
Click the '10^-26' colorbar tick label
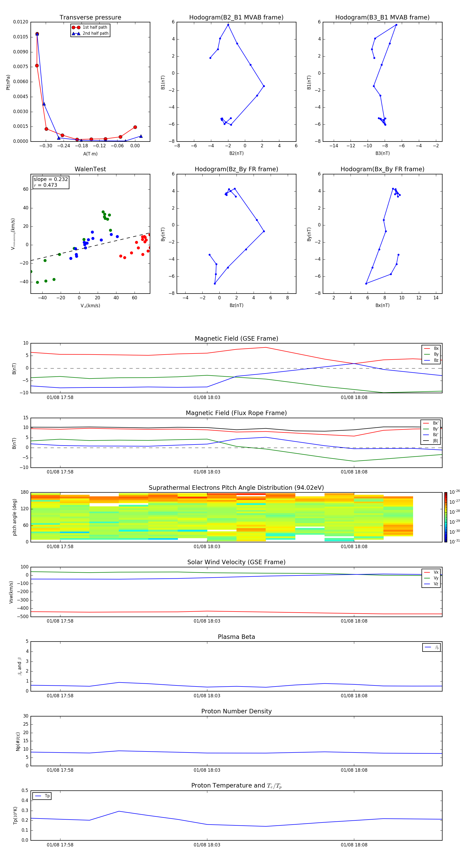point(455,492)
